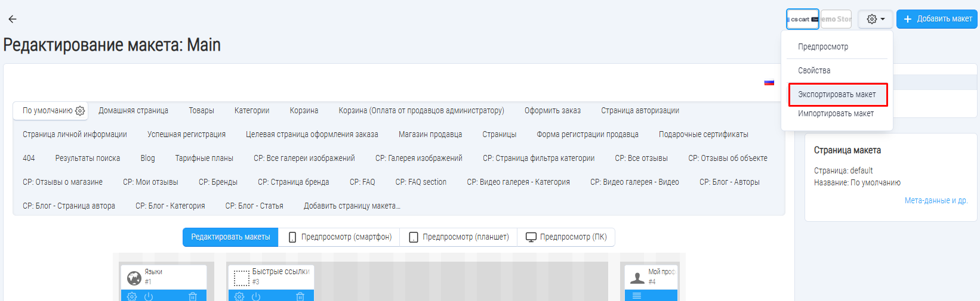Open CP: Видео галерея - Категория tab
Viewport: 980px width, 301px height.
pyautogui.click(x=518, y=182)
